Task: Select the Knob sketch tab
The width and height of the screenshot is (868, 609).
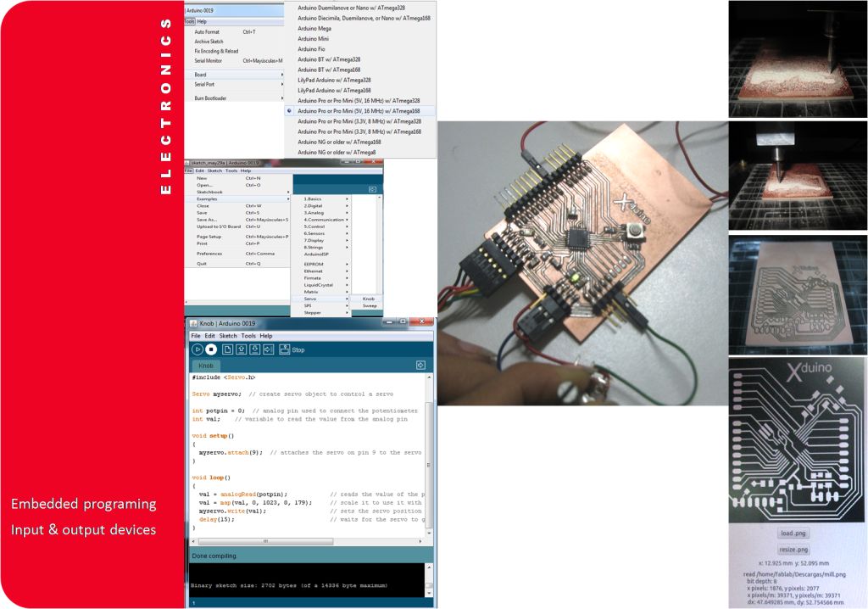Action: (206, 366)
